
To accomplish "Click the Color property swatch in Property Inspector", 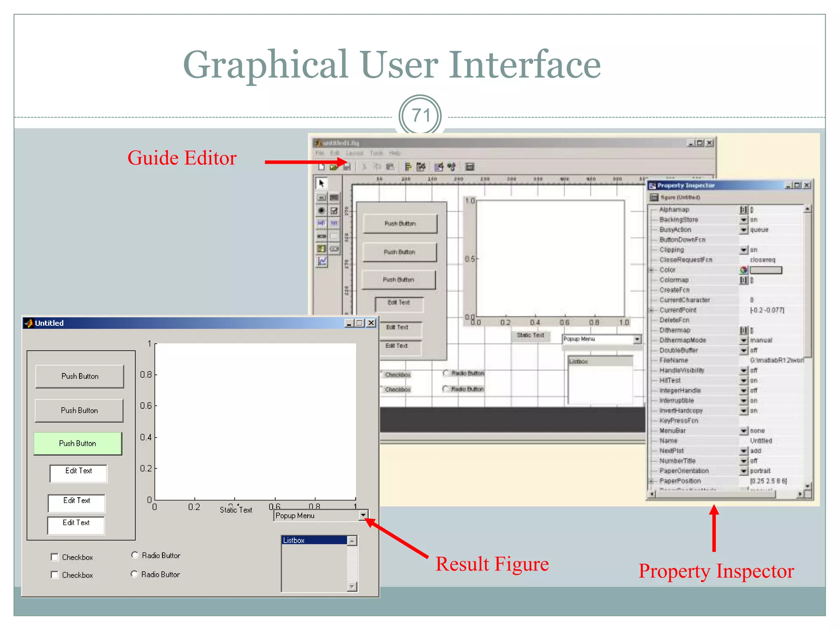I will (x=766, y=270).
